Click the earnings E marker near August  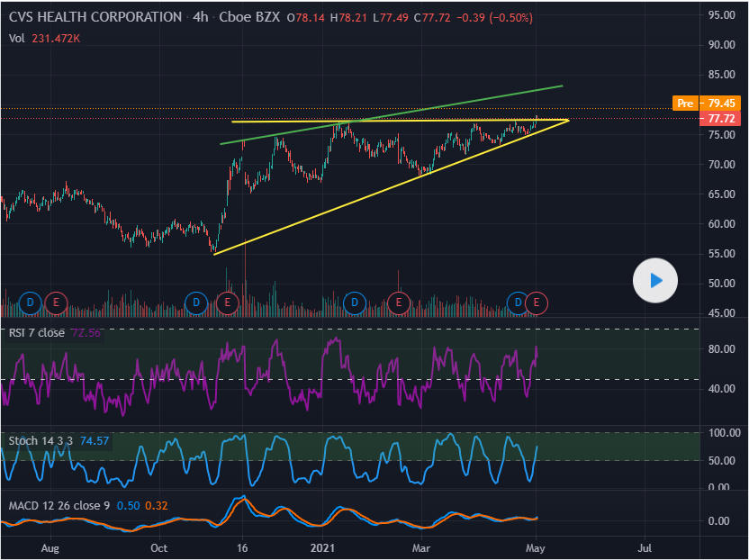pos(57,302)
